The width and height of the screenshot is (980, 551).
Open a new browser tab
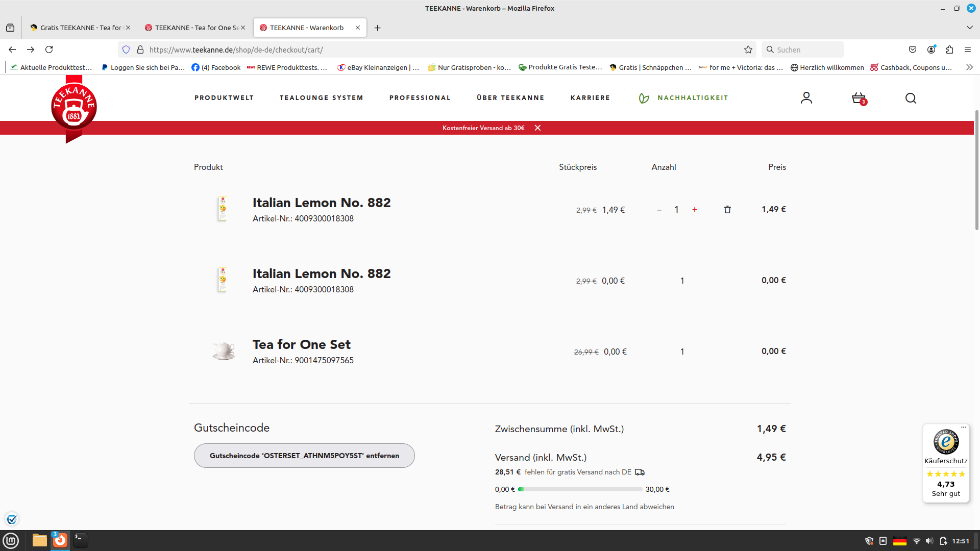click(x=377, y=28)
